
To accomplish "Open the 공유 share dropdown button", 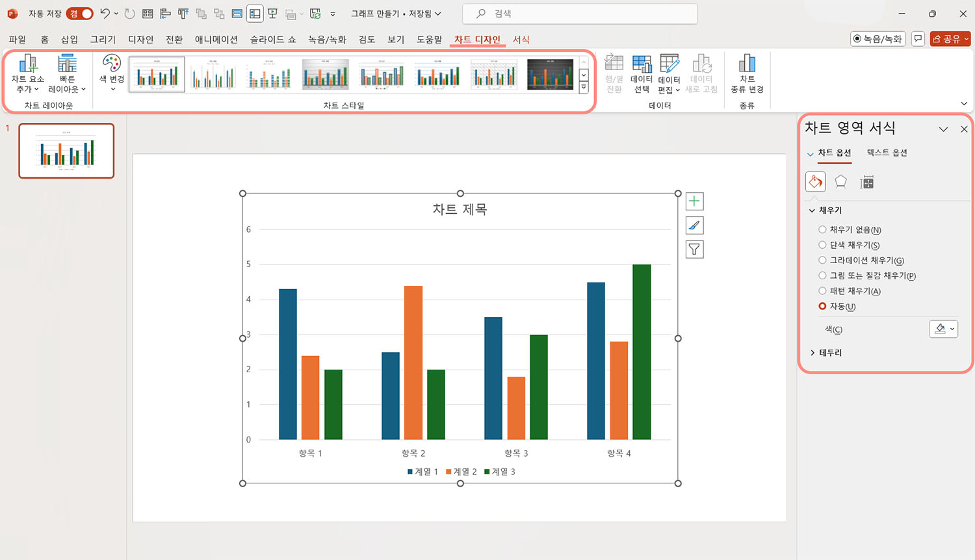I will (950, 39).
